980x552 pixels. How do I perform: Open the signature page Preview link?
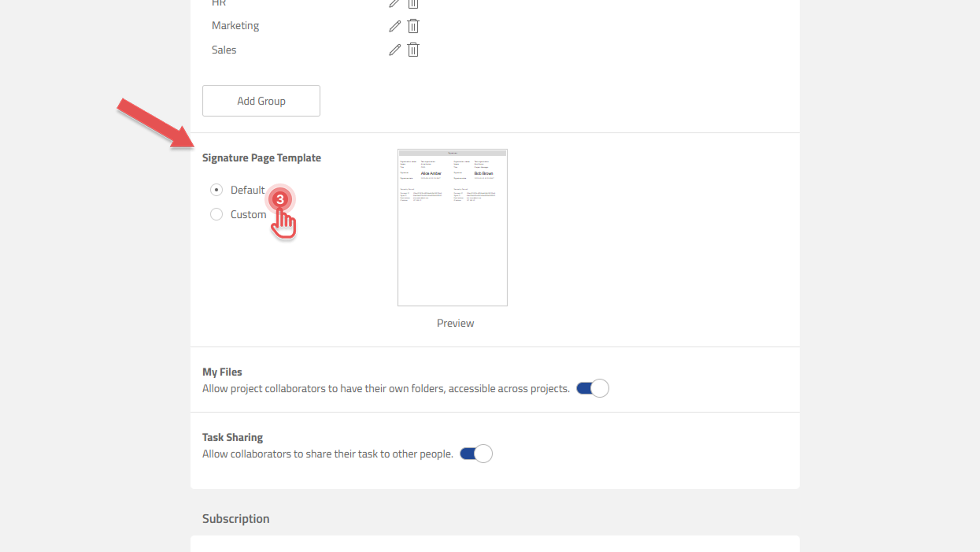(x=455, y=323)
